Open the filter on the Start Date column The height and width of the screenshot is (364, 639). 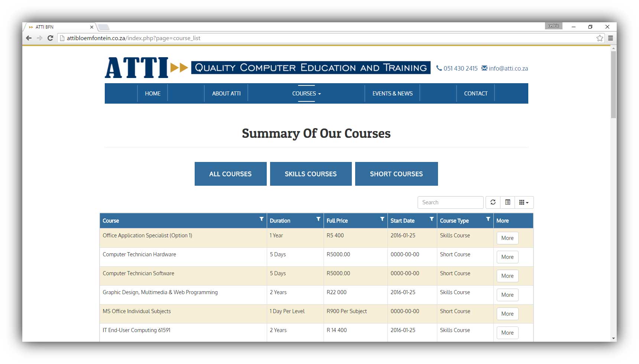pyautogui.click(x=432, y=218)
